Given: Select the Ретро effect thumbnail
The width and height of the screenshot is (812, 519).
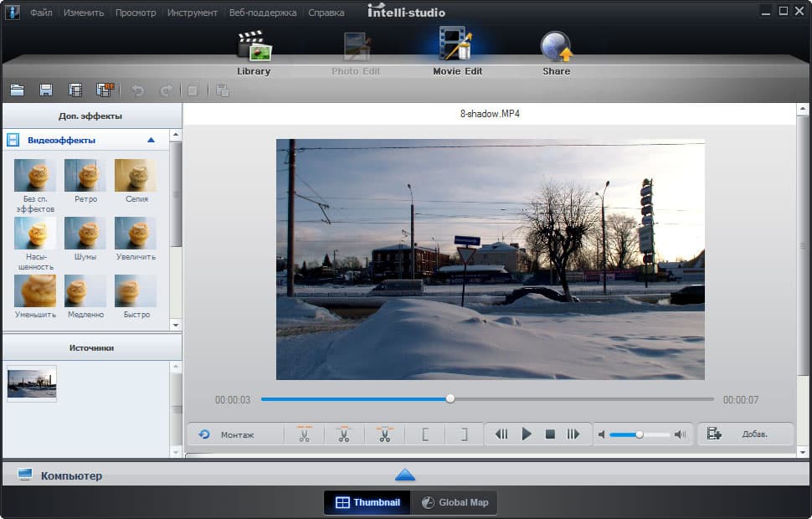Looking at the screenshot, I should [85, 176].
